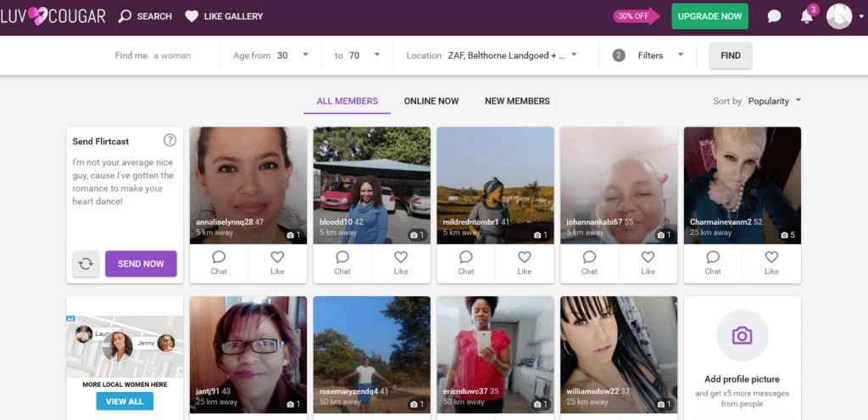The height and width of the screenshot is (420, 868).
Task: Open the Age from dropdown
Action: [x=271, y=55]
